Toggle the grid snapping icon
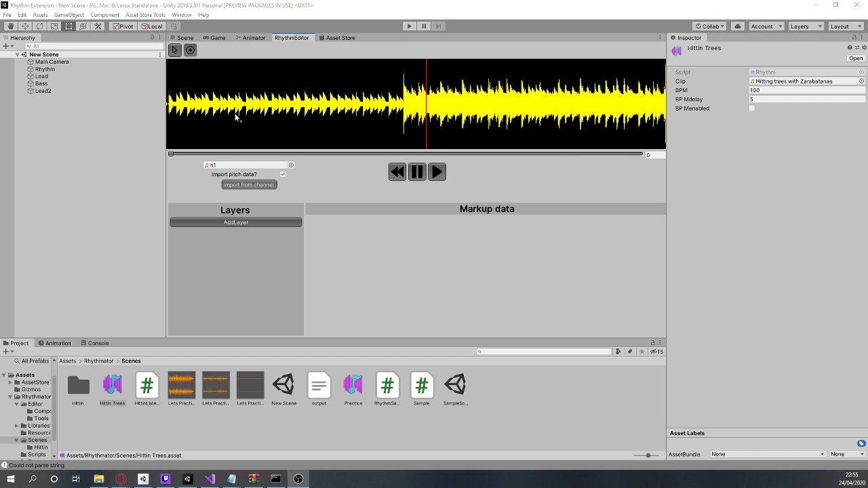The height and width of the screenshot is (488, 868). point(174,26)
